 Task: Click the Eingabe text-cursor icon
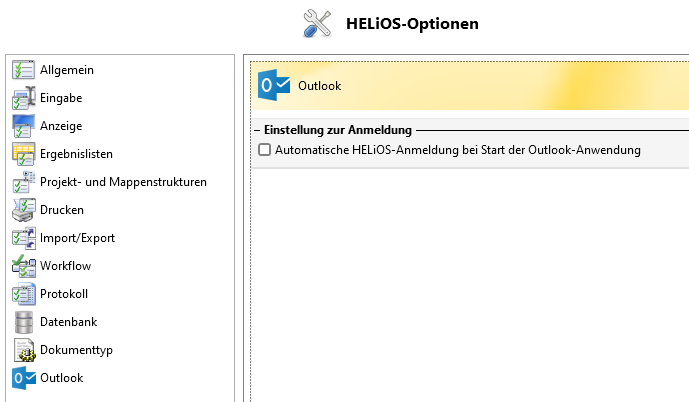23,98
